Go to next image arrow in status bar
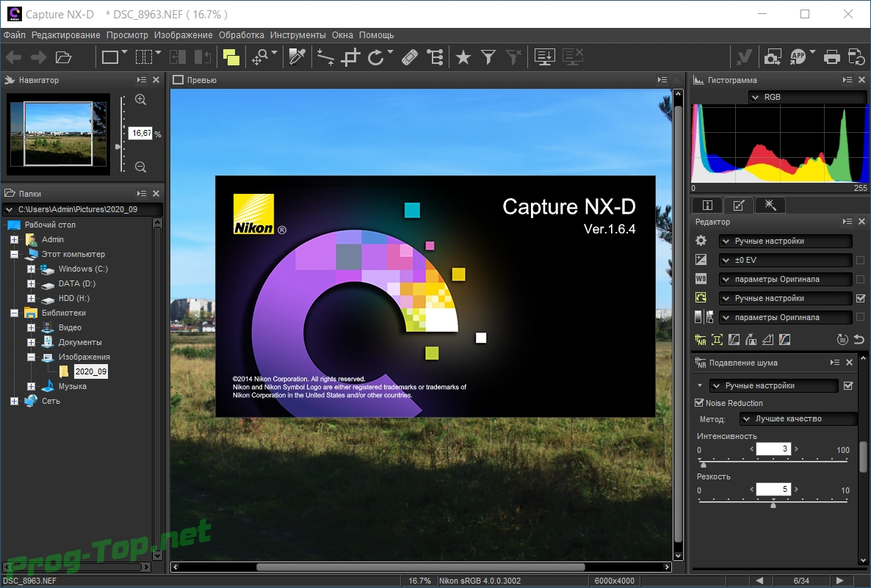This screenshot has width=871, height=588. tap(840, 581)
